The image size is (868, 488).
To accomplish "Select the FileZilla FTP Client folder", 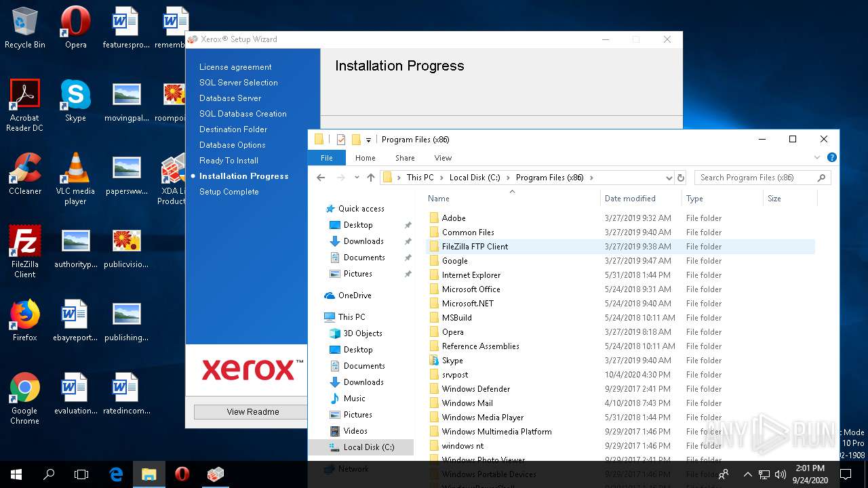I will click(475, 247).
